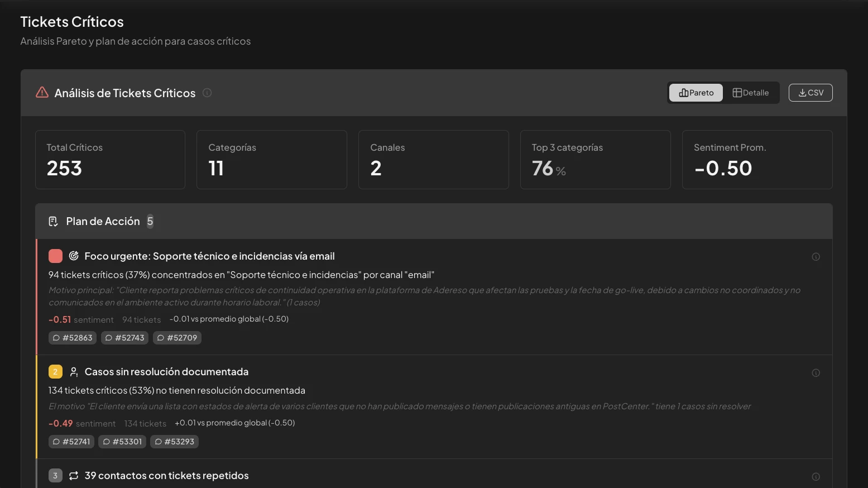Click the red priority swatch of Foco urgente
The image size is (868, 488).
coord(55,256)
